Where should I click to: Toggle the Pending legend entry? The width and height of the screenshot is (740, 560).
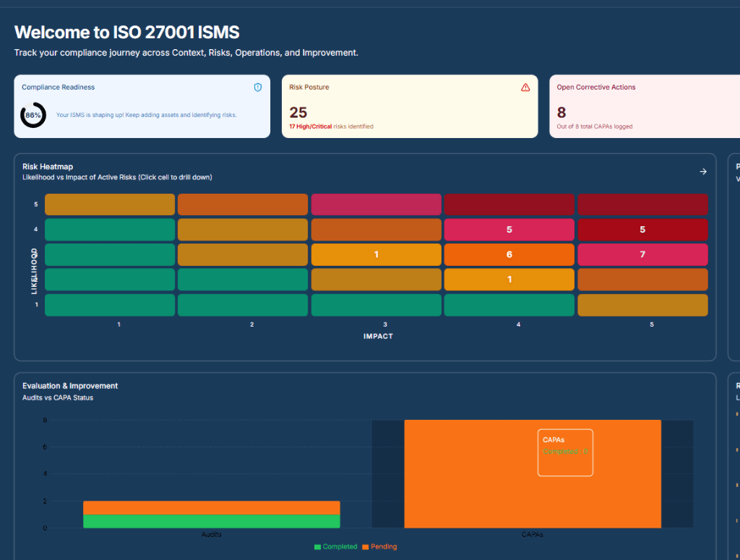379,547
